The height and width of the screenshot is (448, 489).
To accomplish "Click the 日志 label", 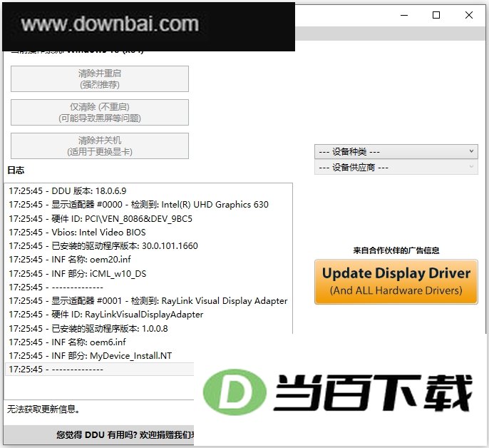I will (x=16, y=170).
